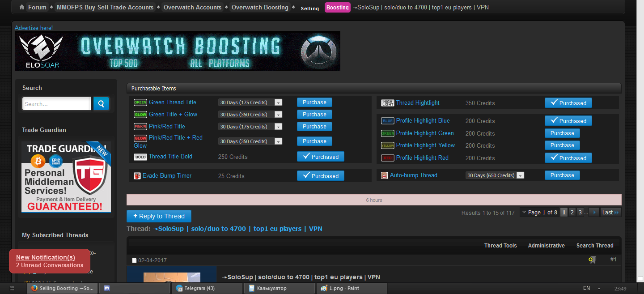Purchase Profile Highlight Yellow
The image size is (644, 294).
pos(562,145)
